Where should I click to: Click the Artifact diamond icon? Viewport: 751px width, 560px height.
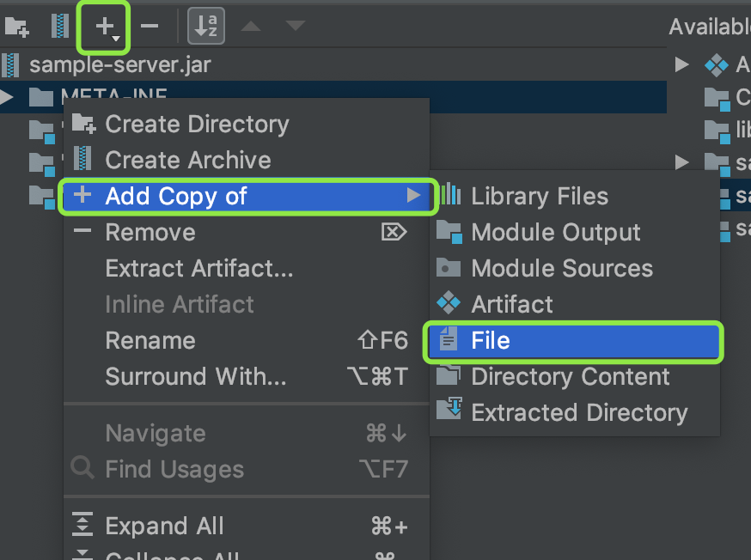click(449, 304)
